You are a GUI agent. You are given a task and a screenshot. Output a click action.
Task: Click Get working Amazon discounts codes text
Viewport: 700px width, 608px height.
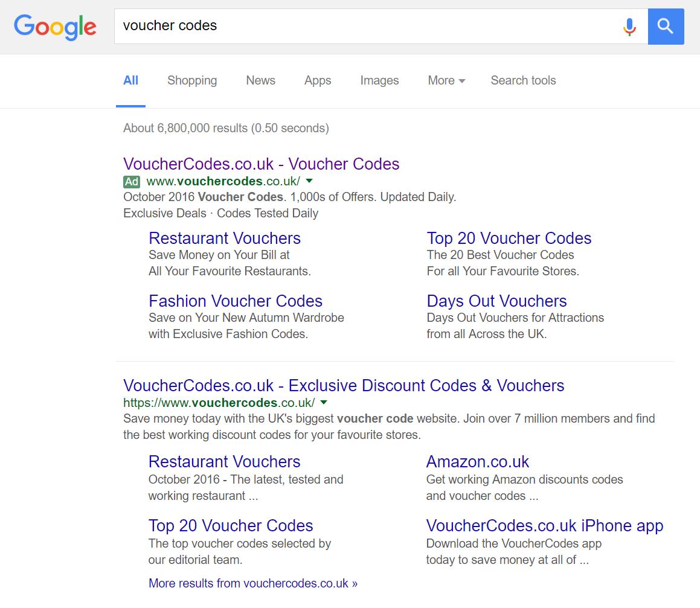(525, 479)
